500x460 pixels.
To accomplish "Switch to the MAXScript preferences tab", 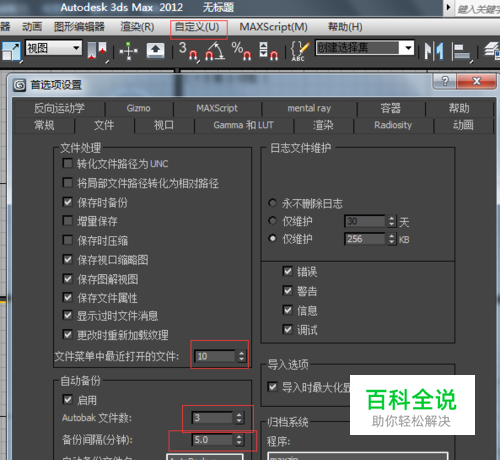I will click(x=217, y=108).
